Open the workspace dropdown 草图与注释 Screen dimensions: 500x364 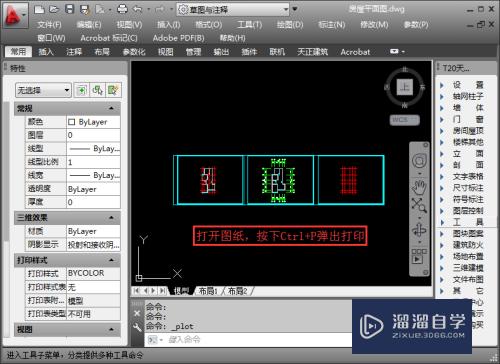233,9
